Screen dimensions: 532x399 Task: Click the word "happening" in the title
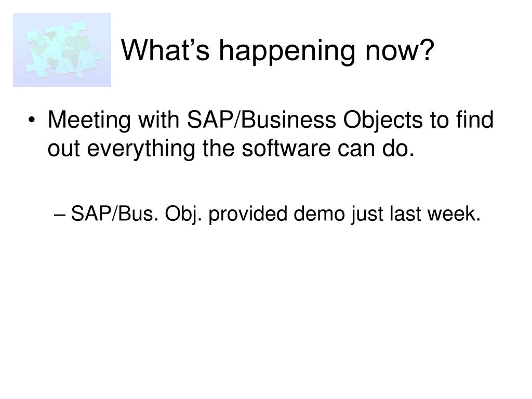pos(287,50)
